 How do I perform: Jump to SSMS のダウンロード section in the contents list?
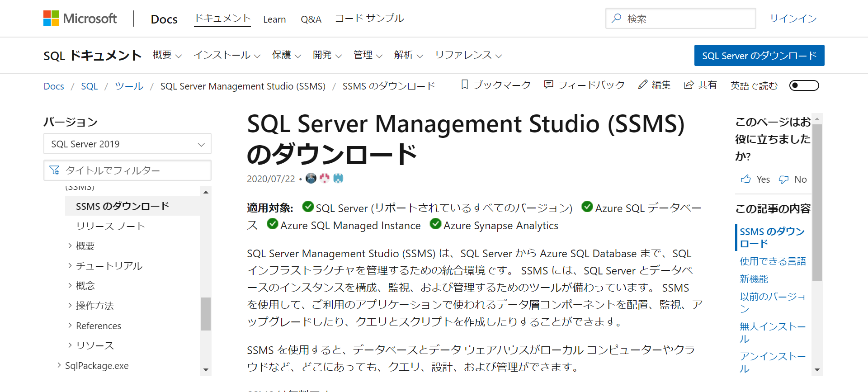pyautogui.click(x=772, y=237)
